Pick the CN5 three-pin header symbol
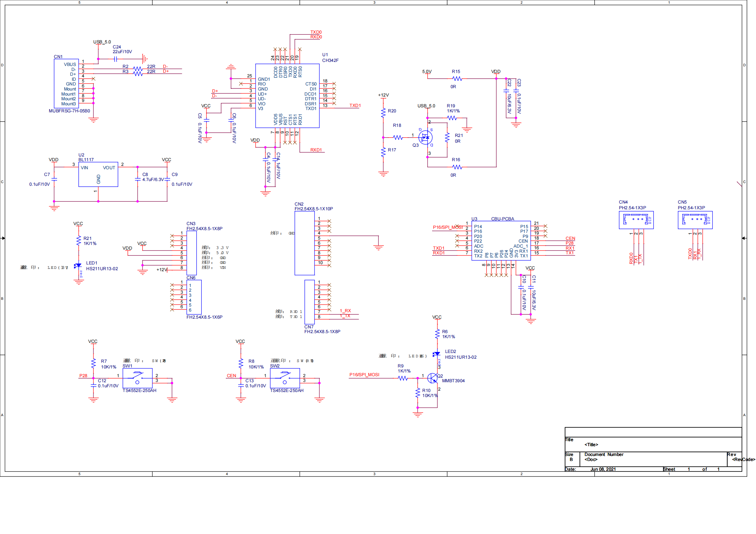Screen dimensions: 756x534 (x=695, y=220)
